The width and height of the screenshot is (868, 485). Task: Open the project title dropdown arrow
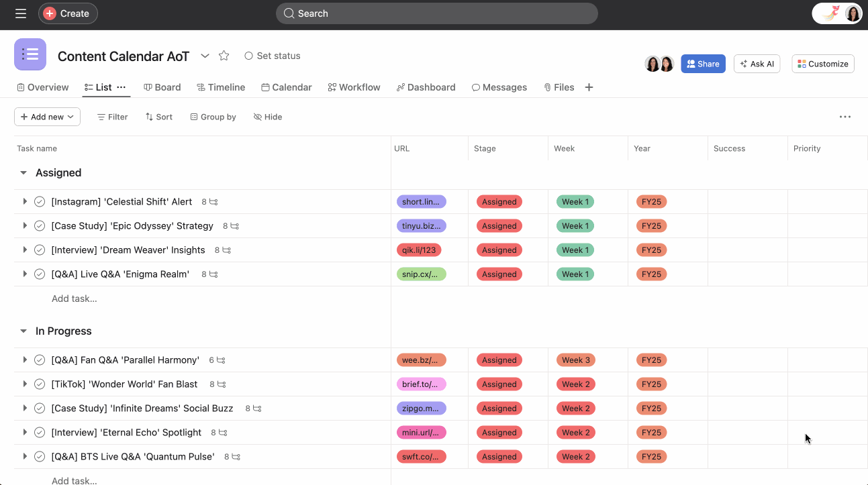coord(205,56)
